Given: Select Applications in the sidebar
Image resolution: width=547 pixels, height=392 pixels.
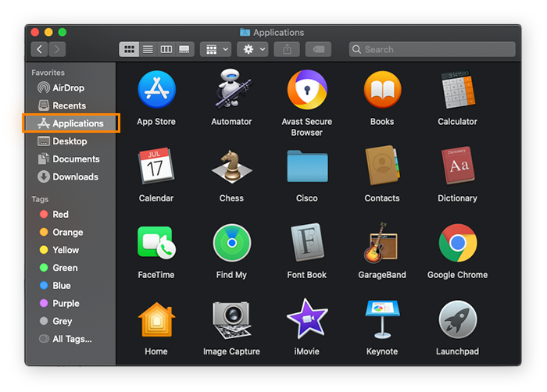Looking at the screenshot, I should tap(71, 123).
